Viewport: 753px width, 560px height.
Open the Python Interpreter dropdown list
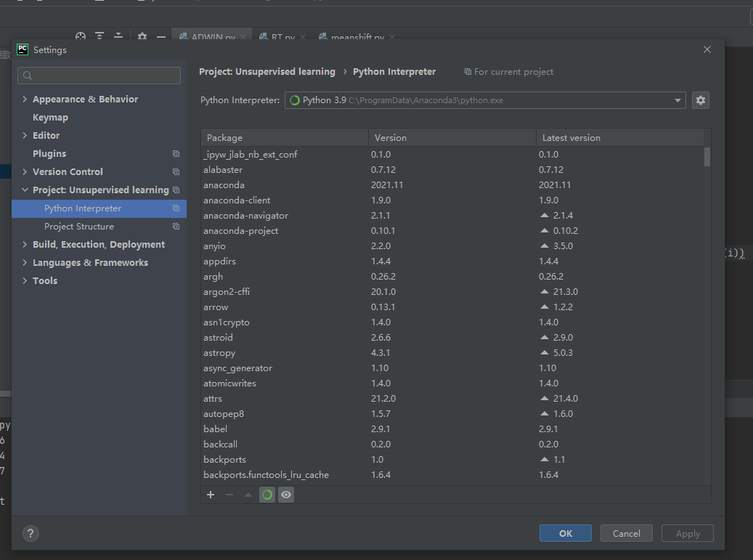pyautogui.click(x=677, y=100)
